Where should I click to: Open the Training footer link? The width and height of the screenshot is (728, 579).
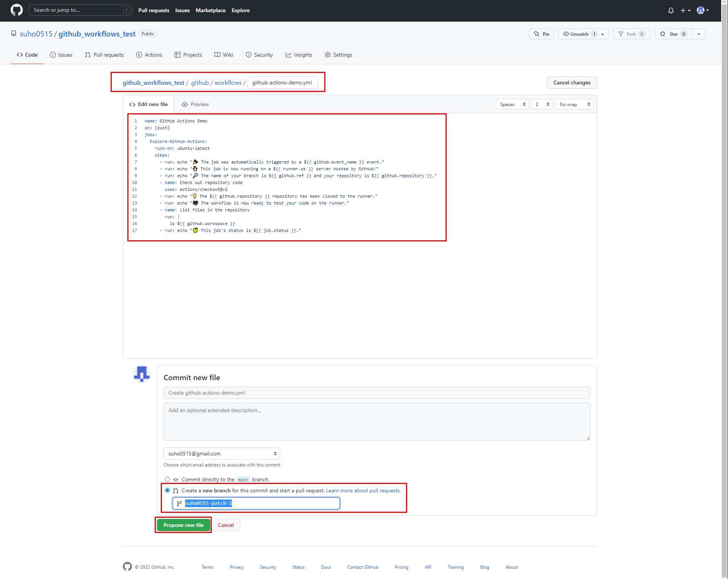point(455,567)
